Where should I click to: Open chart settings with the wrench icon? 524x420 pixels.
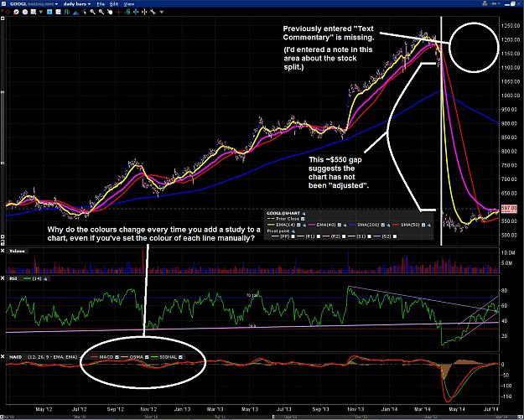(x=153, y=12)
